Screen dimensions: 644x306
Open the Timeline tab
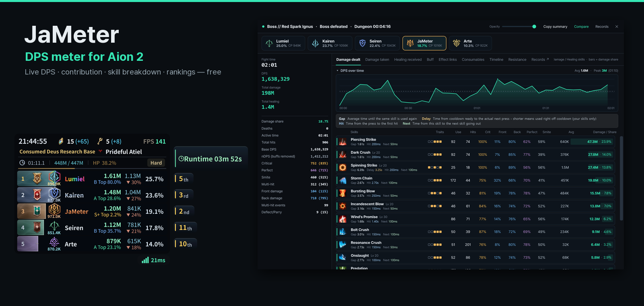496,60
